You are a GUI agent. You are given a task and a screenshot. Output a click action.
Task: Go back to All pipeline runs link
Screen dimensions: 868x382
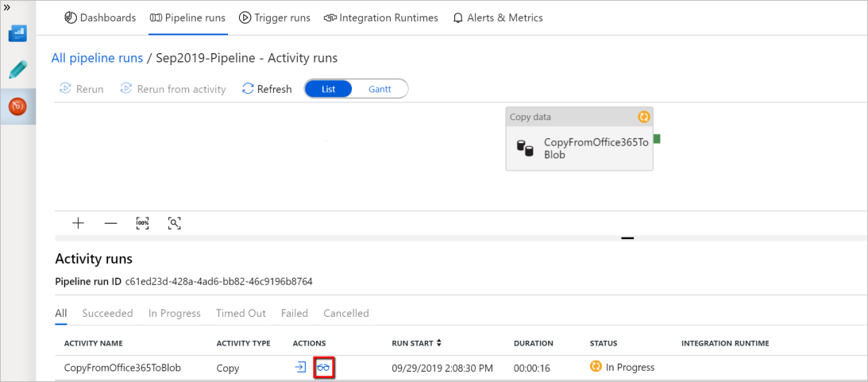coord(98,57)
